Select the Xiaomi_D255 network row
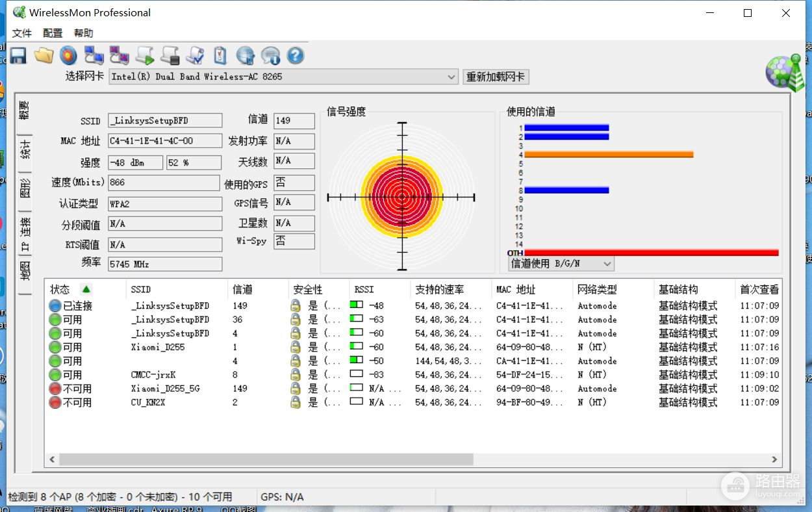The height and width of the screenshot is (512, 812). 158,347
